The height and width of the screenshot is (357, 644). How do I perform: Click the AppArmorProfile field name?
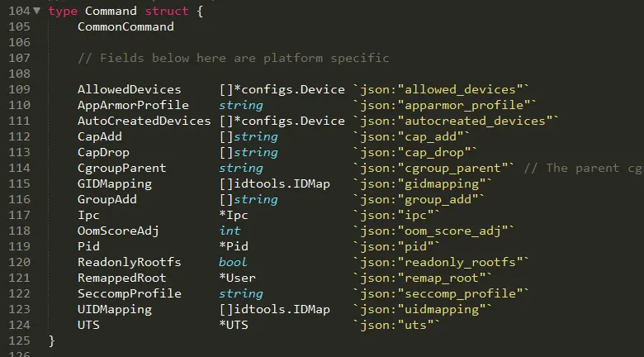pyautogui.click(x=132, y=105)
